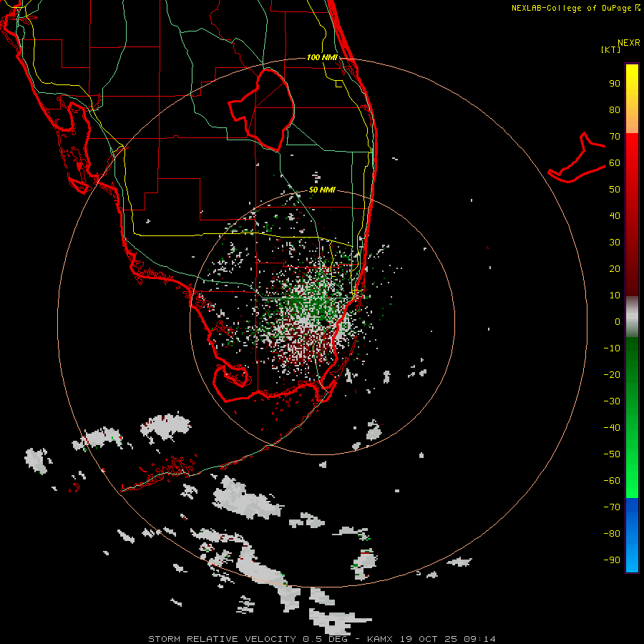Click the [KT] units label
Image resolution: width=644 pixels, height=644 pixels.
pyautogui.click(x=611, y=49)
